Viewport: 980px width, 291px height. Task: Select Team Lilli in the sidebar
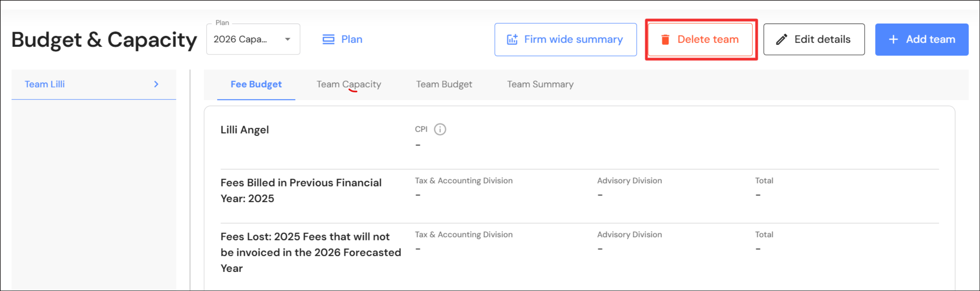click(45, 84)
